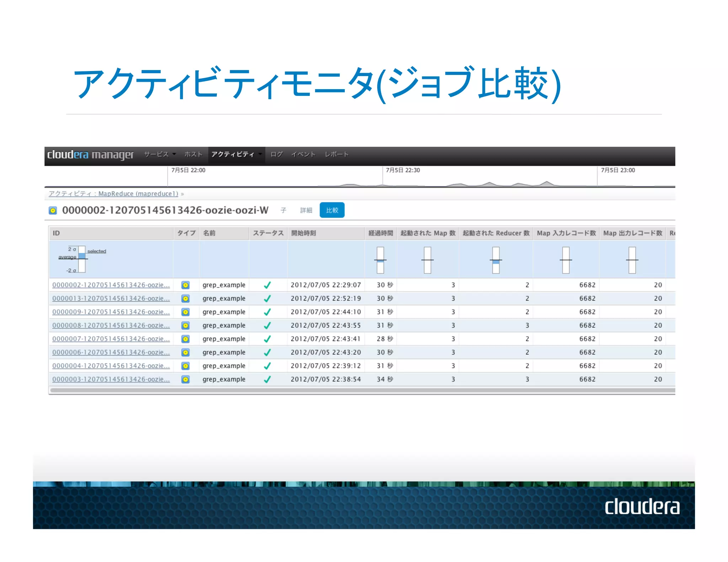Click the green checkmark status for job 0000006
This screenshot has height=562, width=728.
pos(267,353)
